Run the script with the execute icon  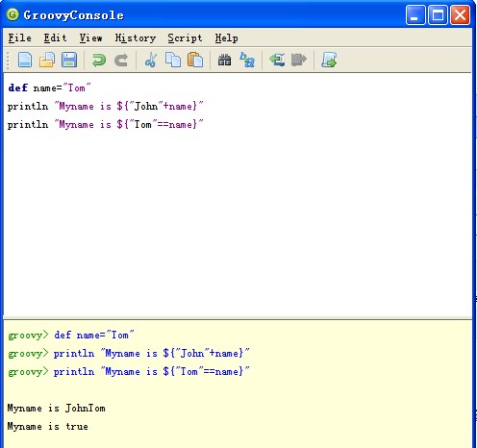(x=329, y=60)
